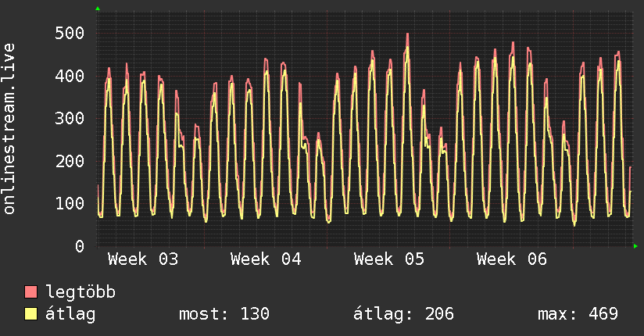The width and height of the screenshot is (644, 336).
Task: Click the onlinestream.live vertical axis title
Action: 10,128
